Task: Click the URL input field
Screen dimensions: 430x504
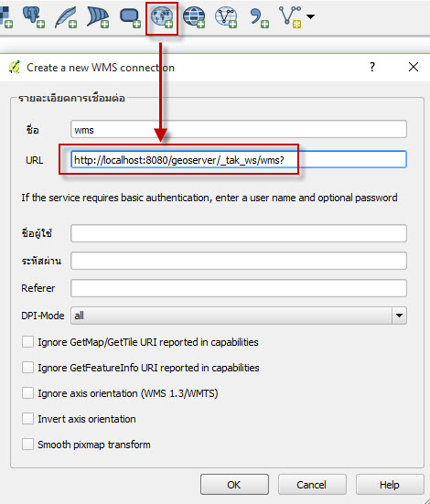Action: pyautogui.click(x=239, y=159)
